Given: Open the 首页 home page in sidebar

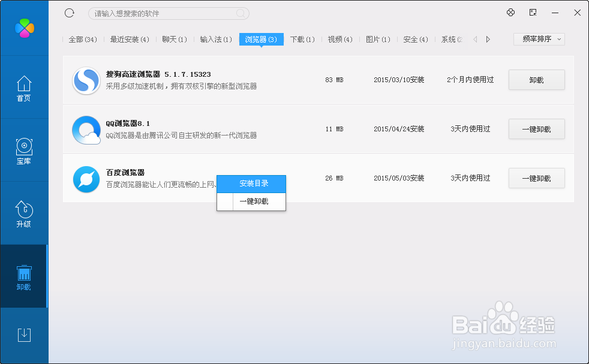Looking at the screenshot, I should tap(23, 89).
